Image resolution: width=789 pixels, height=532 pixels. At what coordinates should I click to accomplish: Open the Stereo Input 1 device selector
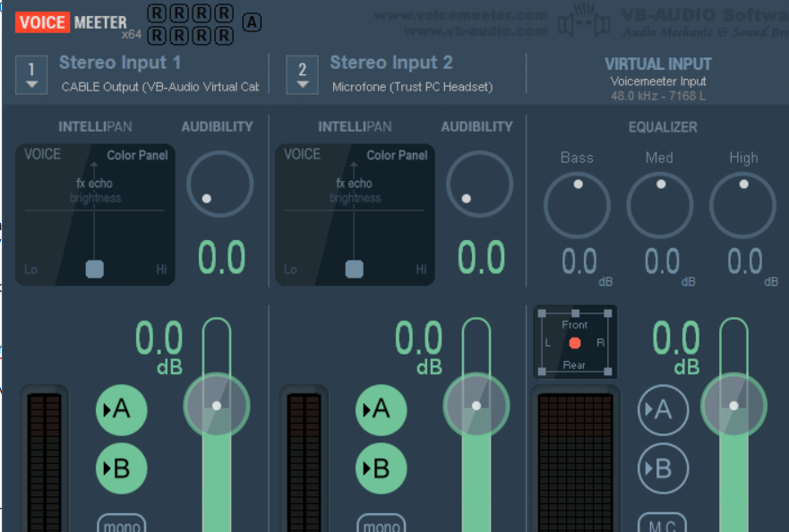(x=31, y=75)
